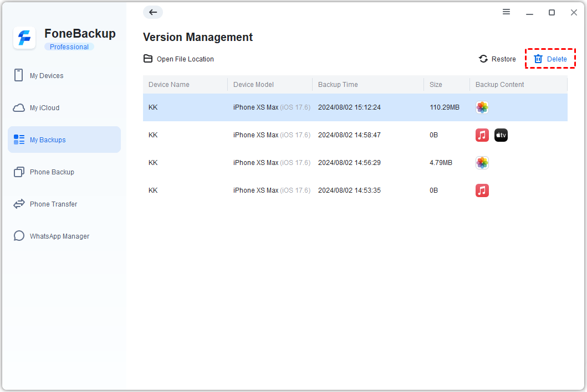Click the Professional edition badge
This screenshot has height=392, width=587.
[x=69, y=47]
